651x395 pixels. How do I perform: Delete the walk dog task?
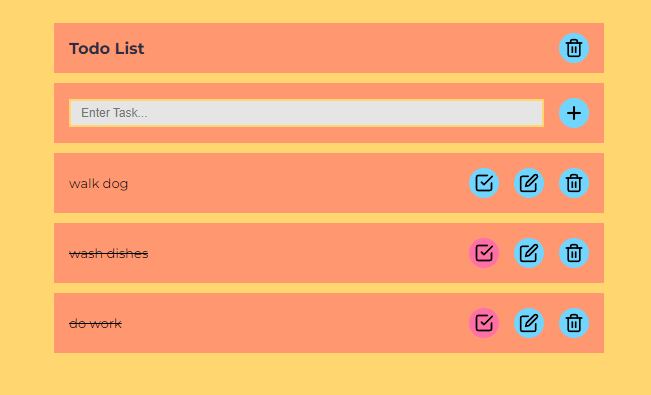click(x=574, y=183)
